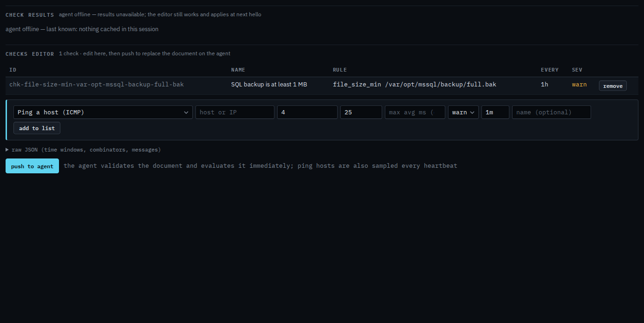Push the checks to the agent

[x=32, y=166]
